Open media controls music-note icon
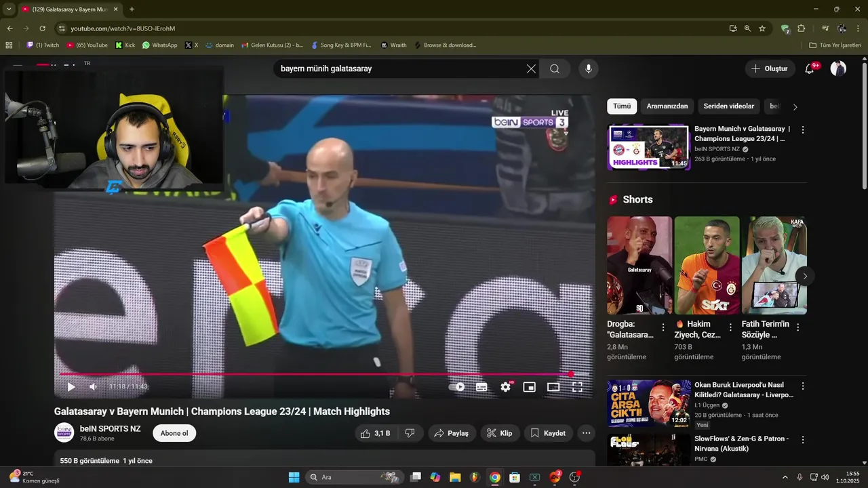Image resolution: width=868 pixels, height=488 pixels. coord(825,28)
